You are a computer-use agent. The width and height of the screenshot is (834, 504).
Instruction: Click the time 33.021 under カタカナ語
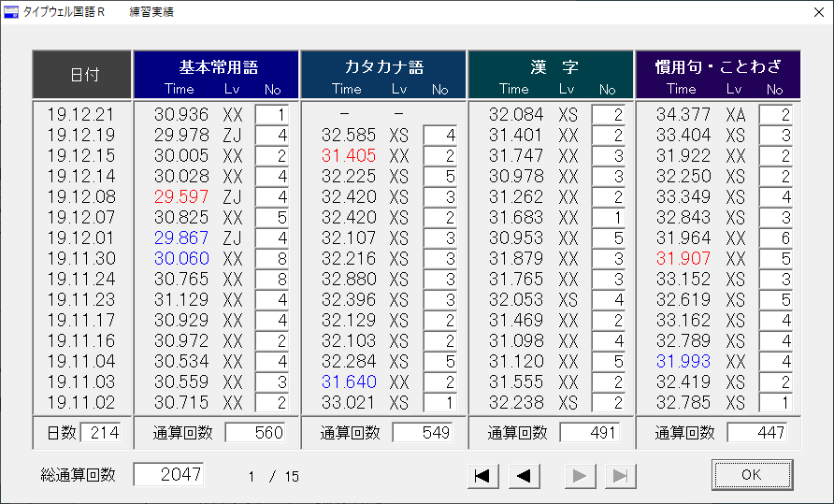349,402
